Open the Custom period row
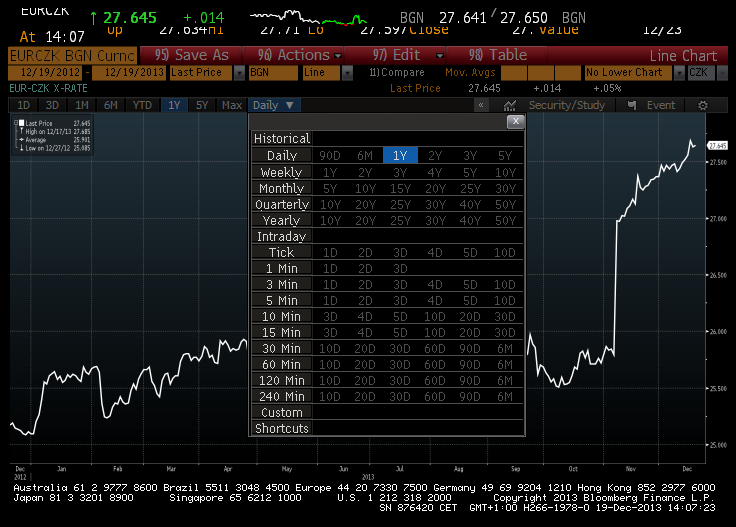Viewport: 736px width, 527px height. (x=387, y=412)
